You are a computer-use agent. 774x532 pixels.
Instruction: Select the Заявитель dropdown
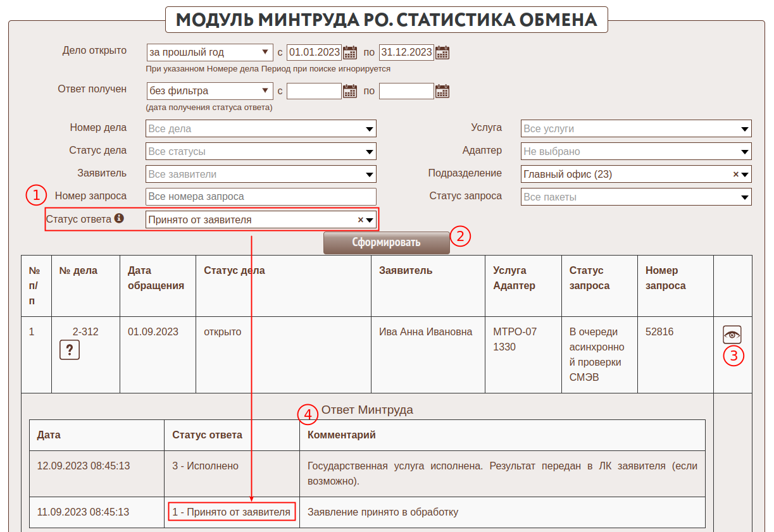click(261, 175)
